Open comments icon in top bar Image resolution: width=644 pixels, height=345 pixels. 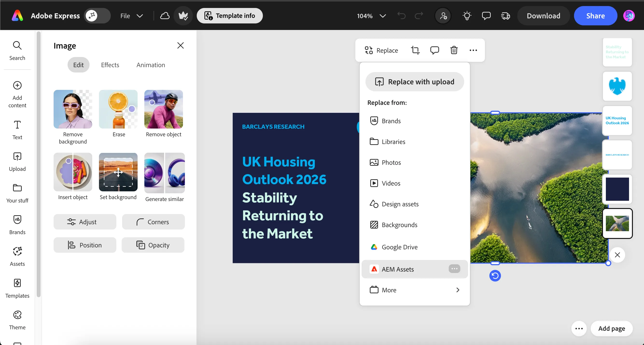point(486,16)
